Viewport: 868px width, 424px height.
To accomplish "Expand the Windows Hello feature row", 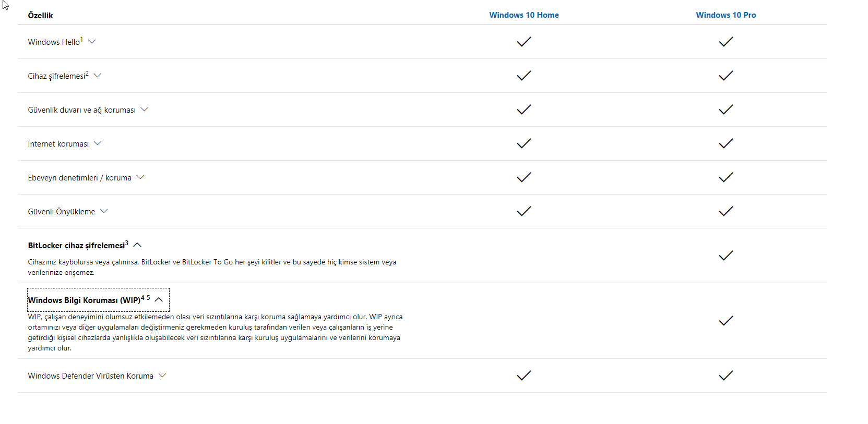I will tap(92, 42).
